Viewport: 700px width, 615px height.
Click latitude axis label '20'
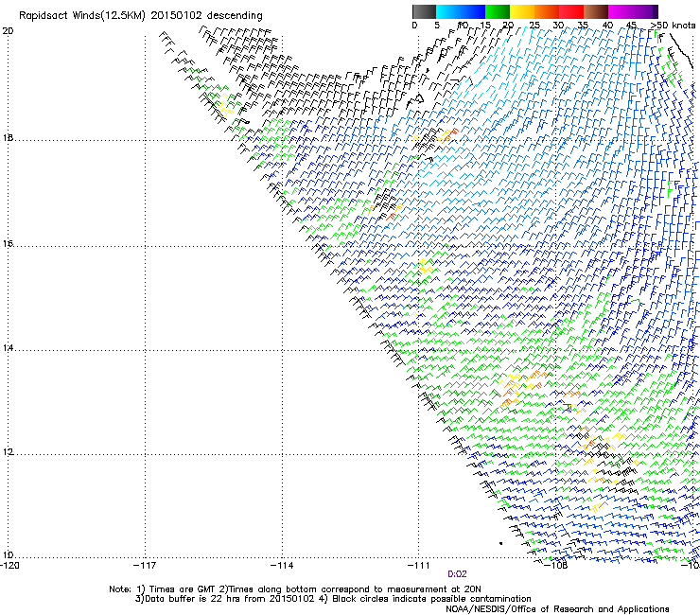[8, 31]
